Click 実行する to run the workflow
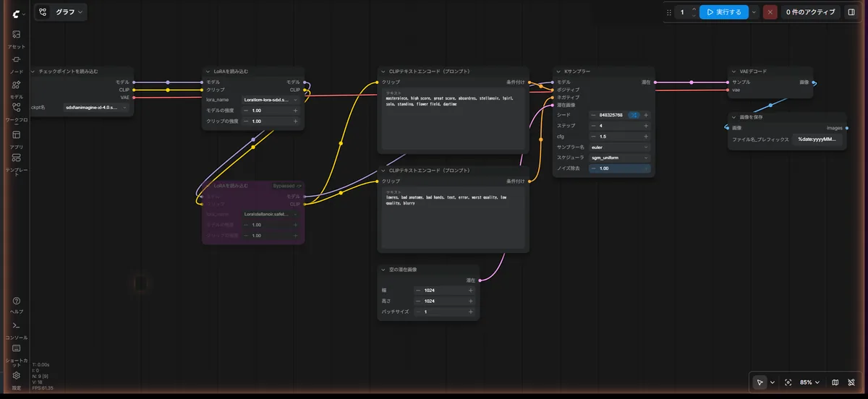 723,12
